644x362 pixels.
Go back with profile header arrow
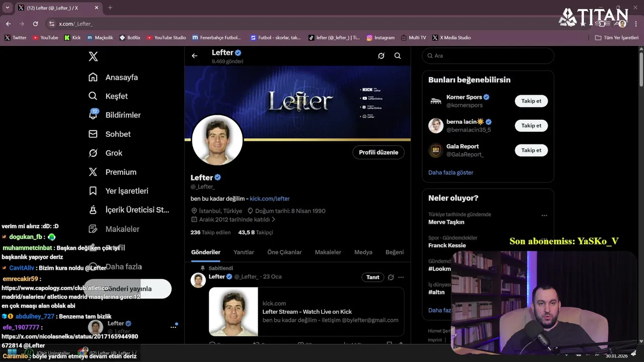[x=195, y=56]
